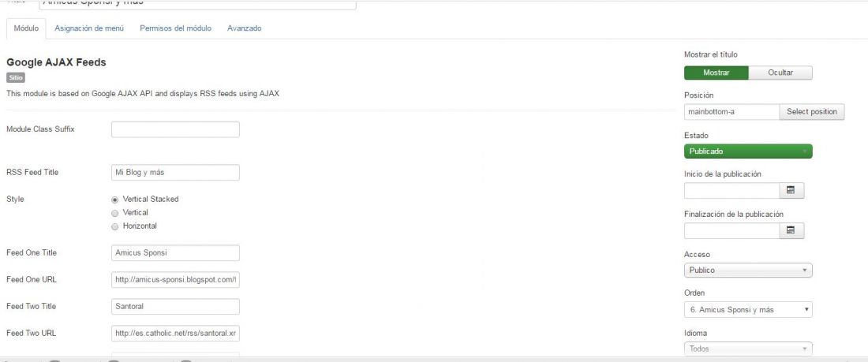
Task: Select the Vertical Stacked style option
Action: [115, 200]
